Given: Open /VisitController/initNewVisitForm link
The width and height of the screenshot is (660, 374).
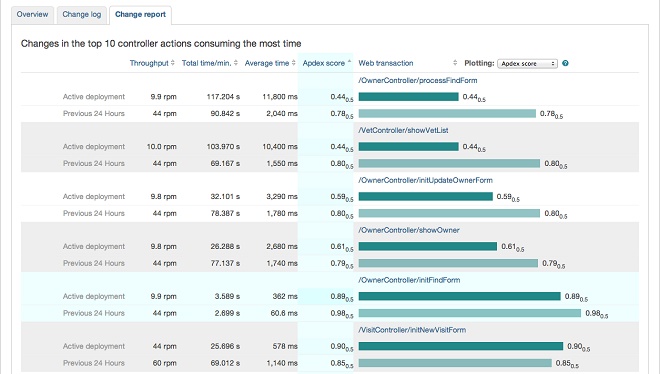Looking at the screenshot, I should (412, 330).
